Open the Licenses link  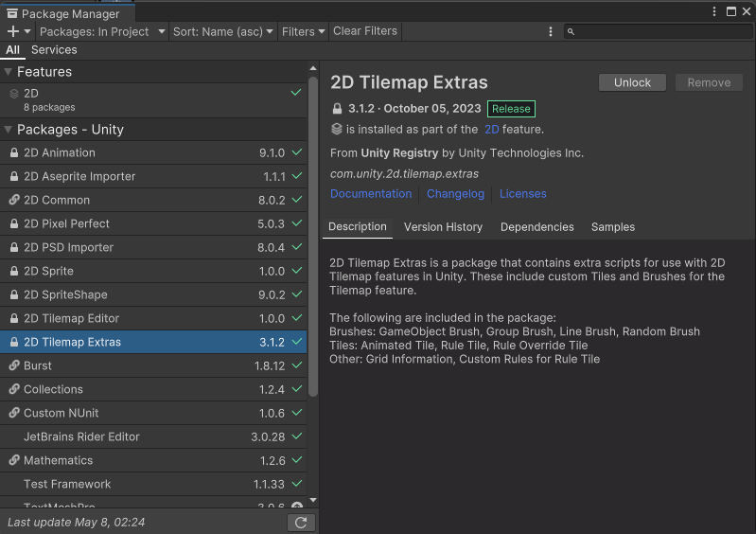pos(522,194)
